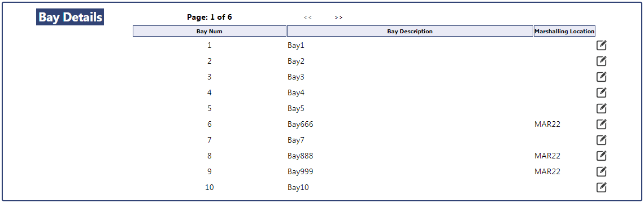The width and height of the screenshot is (644, 203).
Task: Click MAR22 location in the Bay888 row
Action: [x=547, y=156]
